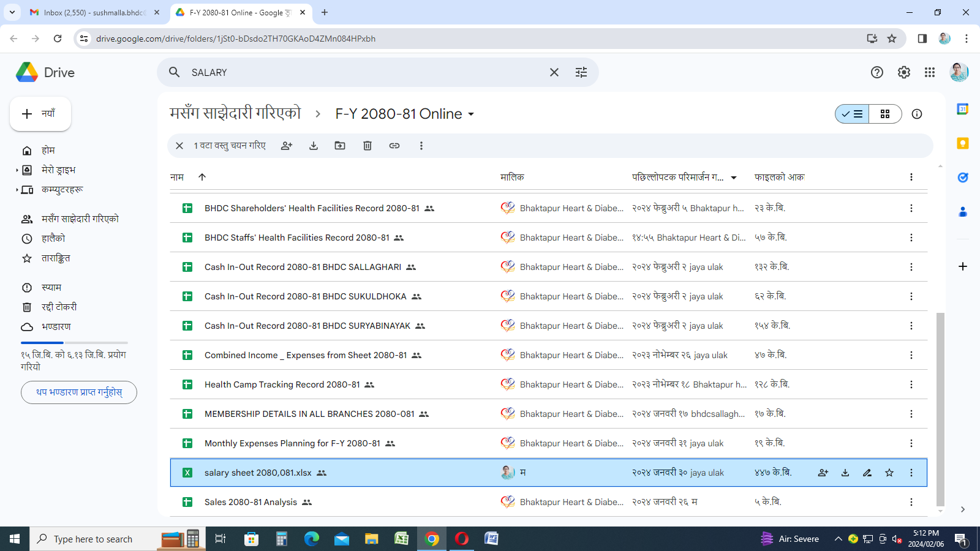Expand the My Drive tree in the sidebar
This screenshot has width=980, height=551.
coord(17,170)
